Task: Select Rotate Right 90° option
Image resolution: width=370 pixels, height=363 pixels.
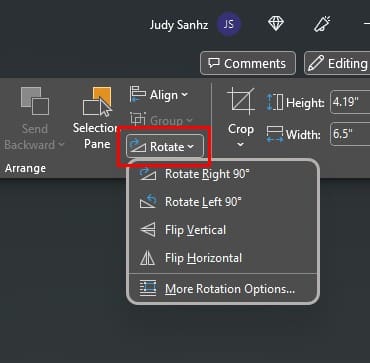Action: pos(222,174)
